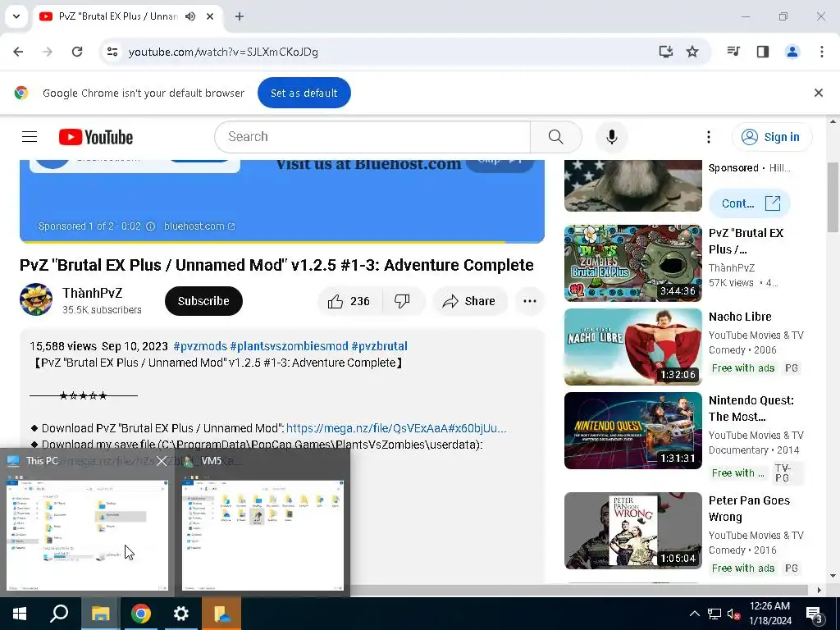Share the video
The image size is (840, 630).
coord(469,301)
